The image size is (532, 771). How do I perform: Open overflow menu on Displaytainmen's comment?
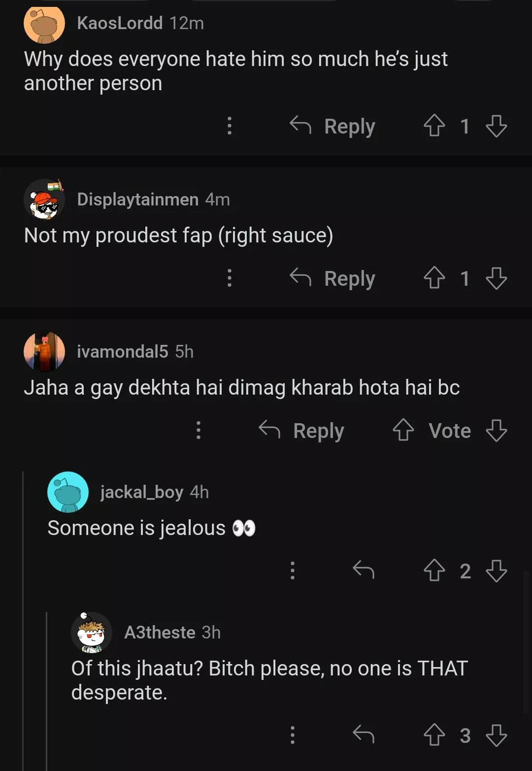pyautogui.click(x=229, y=278)
